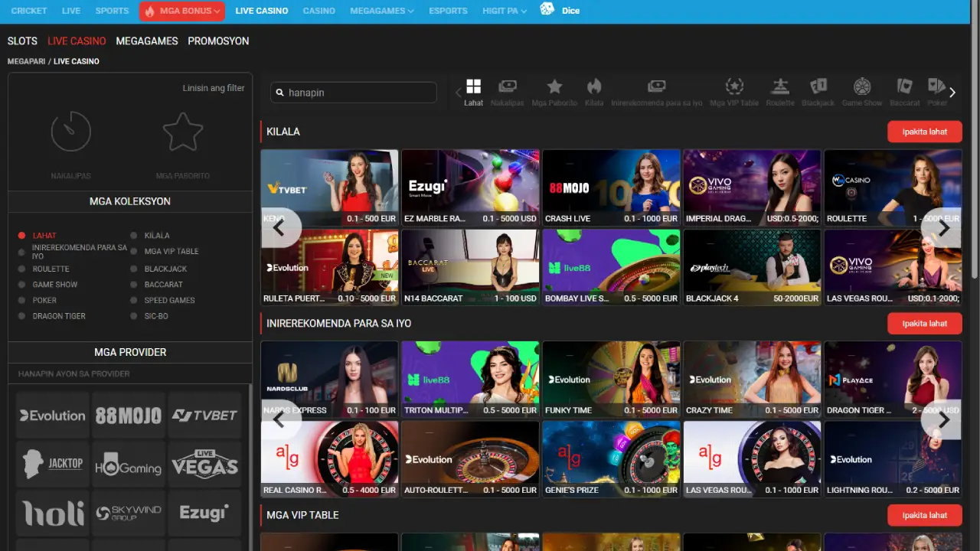
Task: Filter by Evolution provider logo
Action: pos(53,416)
